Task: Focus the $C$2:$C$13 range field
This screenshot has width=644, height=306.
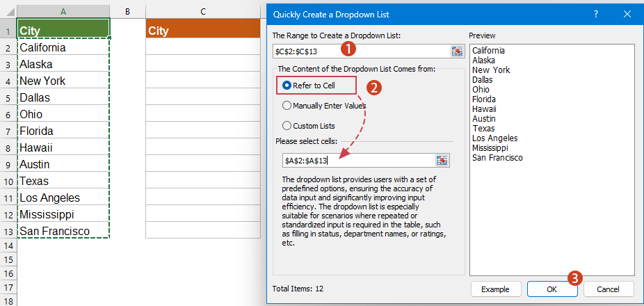Action: [x=362, y=51]
